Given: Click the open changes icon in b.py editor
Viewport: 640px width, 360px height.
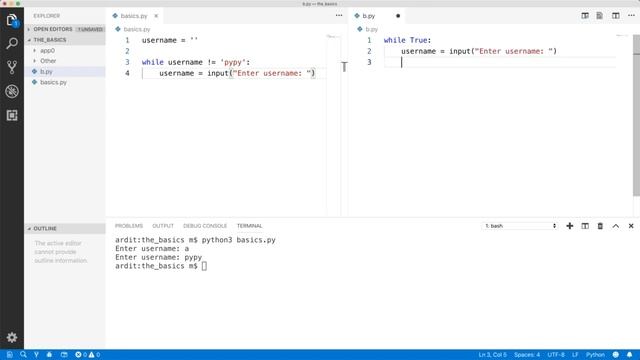Looking at the screenshot, I should tap(585, 16).
